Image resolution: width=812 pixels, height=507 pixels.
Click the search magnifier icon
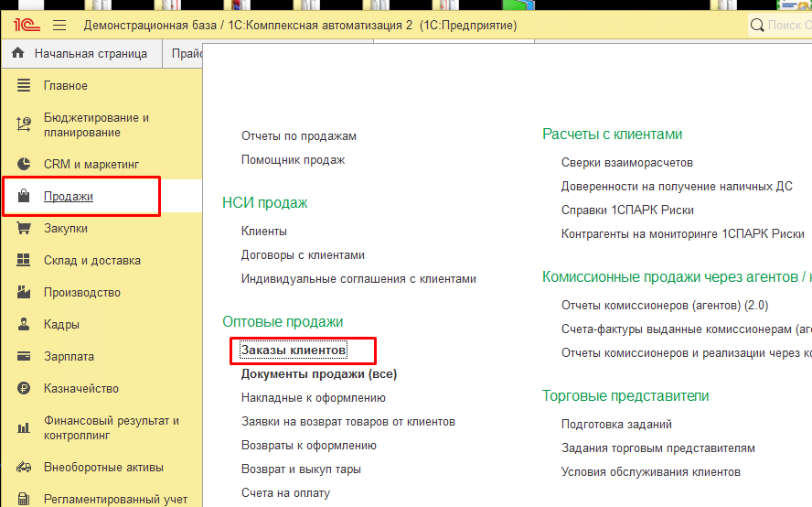(757, 25)
